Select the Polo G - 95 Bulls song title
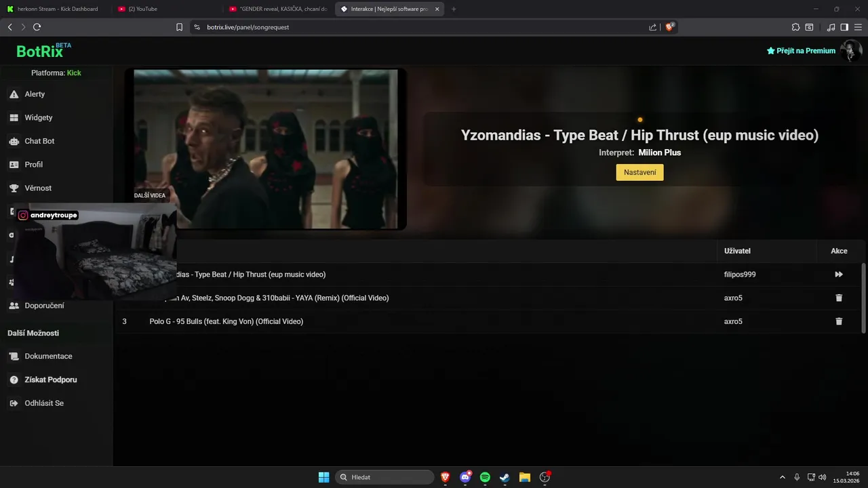 click(x=226, y=321)
